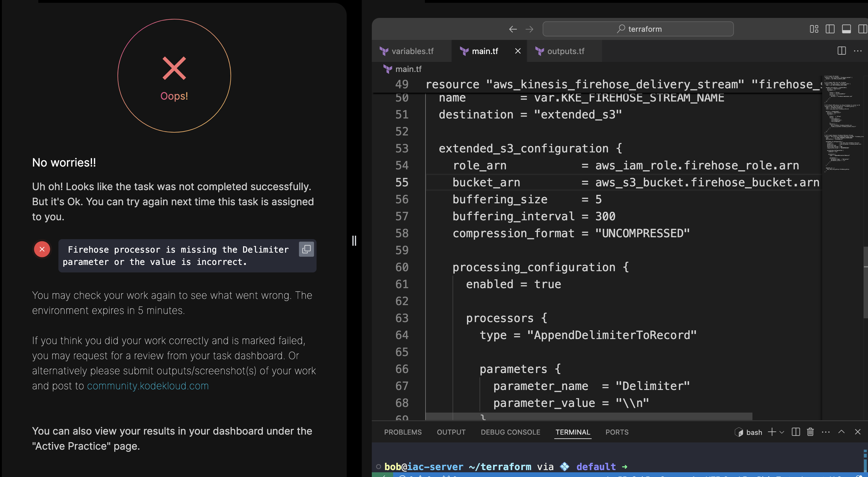Open the customize layout icon

tap(814, 29)
